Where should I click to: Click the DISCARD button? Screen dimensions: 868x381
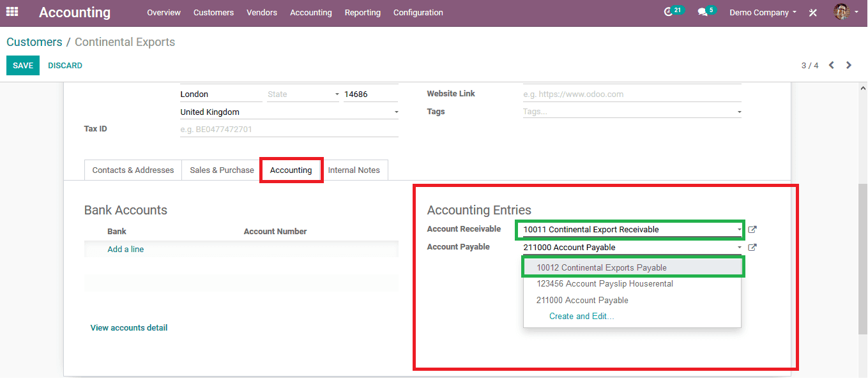click(65, 66)
